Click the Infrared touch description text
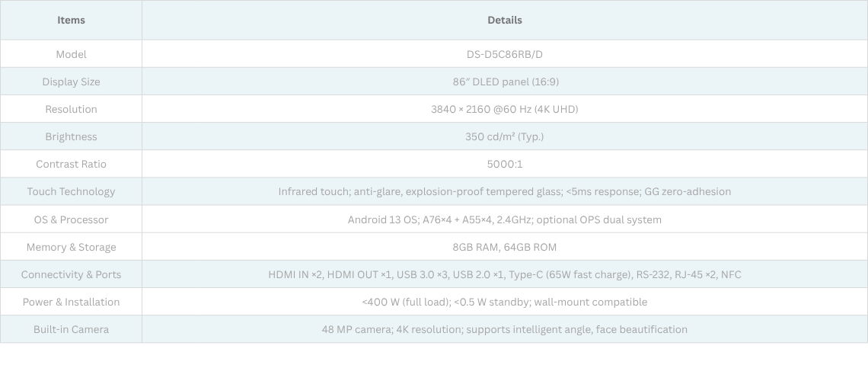Screen dimensions: 868x381 [505, 191]
